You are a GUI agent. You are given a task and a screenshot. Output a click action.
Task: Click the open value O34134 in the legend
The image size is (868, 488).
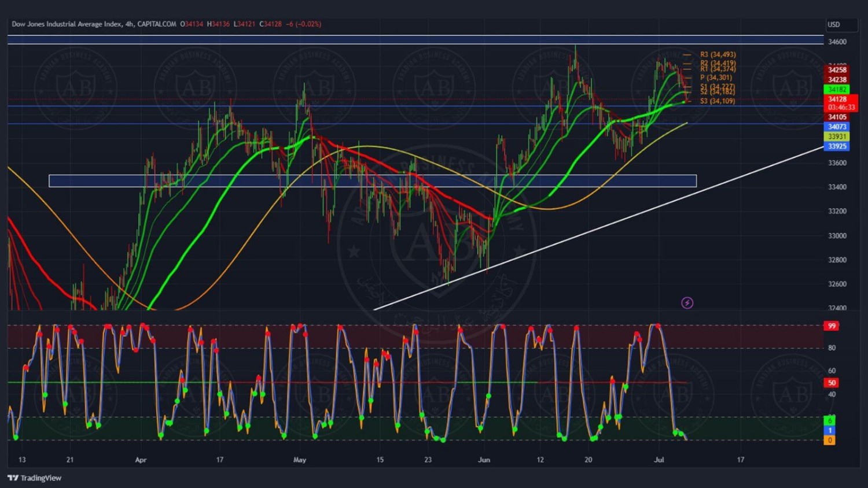pos(192,24)
